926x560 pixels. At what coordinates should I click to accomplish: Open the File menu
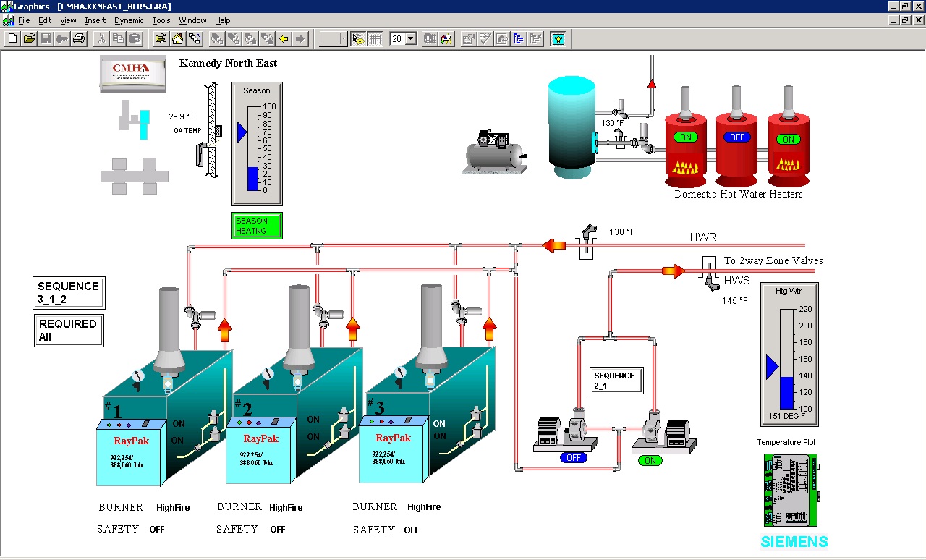pos(24,20)
